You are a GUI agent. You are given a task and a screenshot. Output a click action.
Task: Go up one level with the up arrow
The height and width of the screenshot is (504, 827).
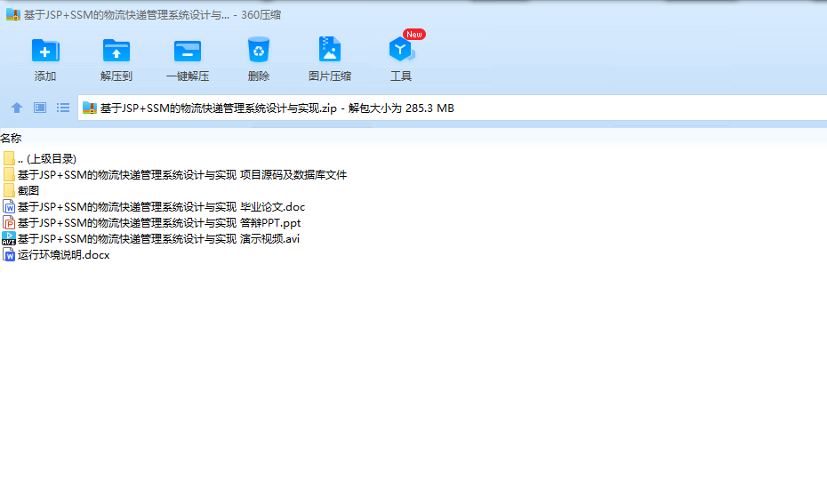[17, 108]
